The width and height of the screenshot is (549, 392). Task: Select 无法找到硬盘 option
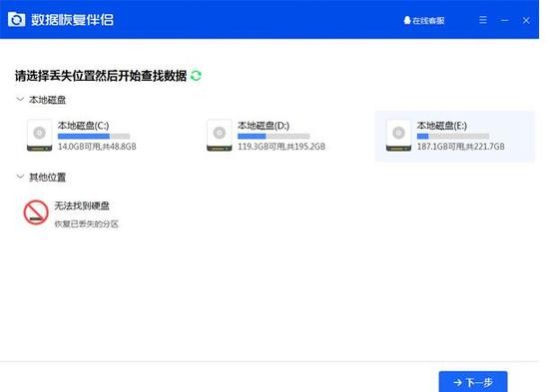(x=82, y=205)
